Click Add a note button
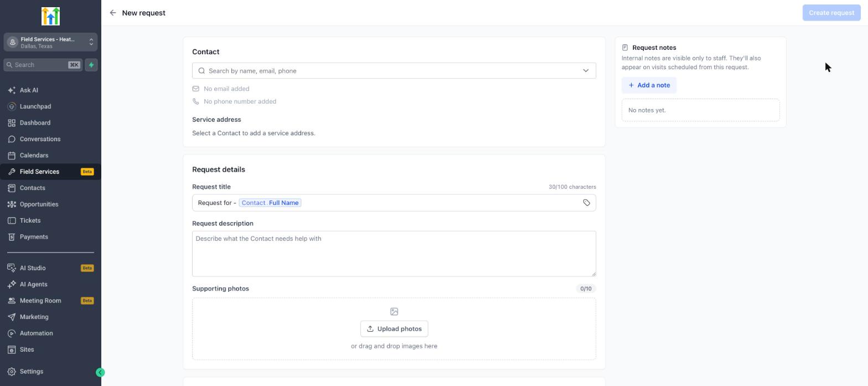The height and width of the screenshot is (386, 868). pos(649,85)
